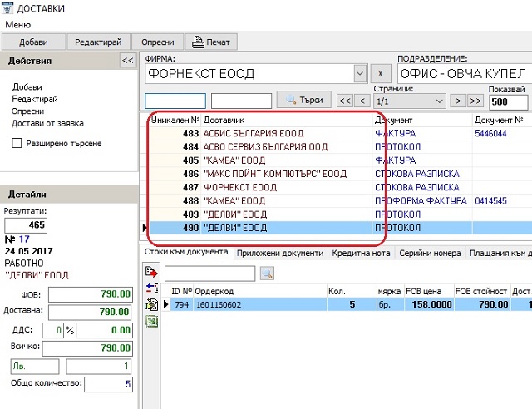Screen dimensions: 532x409
Task: Click the Печат button with printer icon
Action: [211, 42]
